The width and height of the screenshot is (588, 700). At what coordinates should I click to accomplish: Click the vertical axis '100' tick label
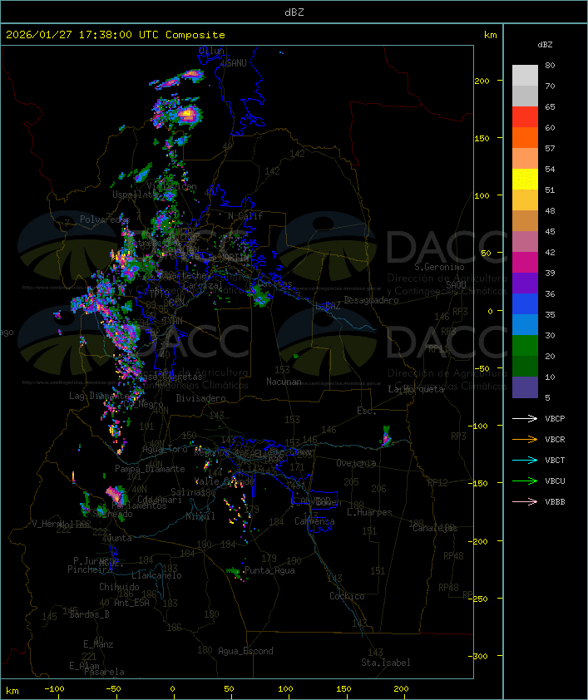(482, 195)
